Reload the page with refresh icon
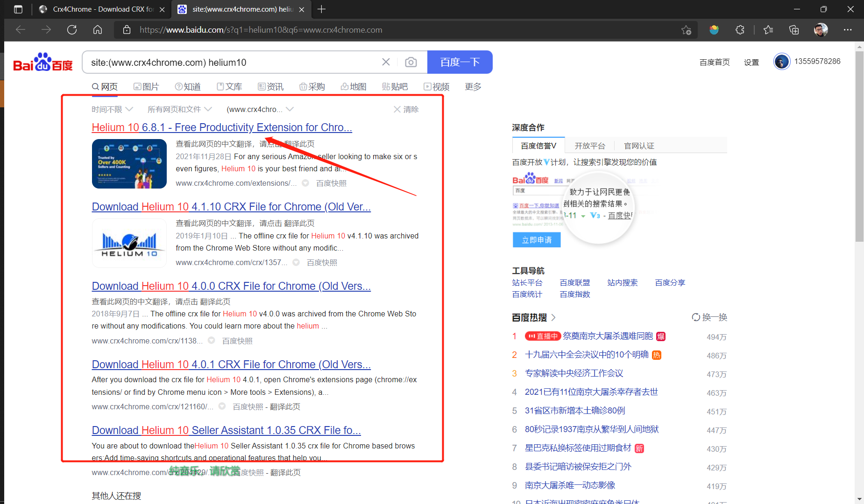Viewport: 864px width, 504px height. click(72, 30)
